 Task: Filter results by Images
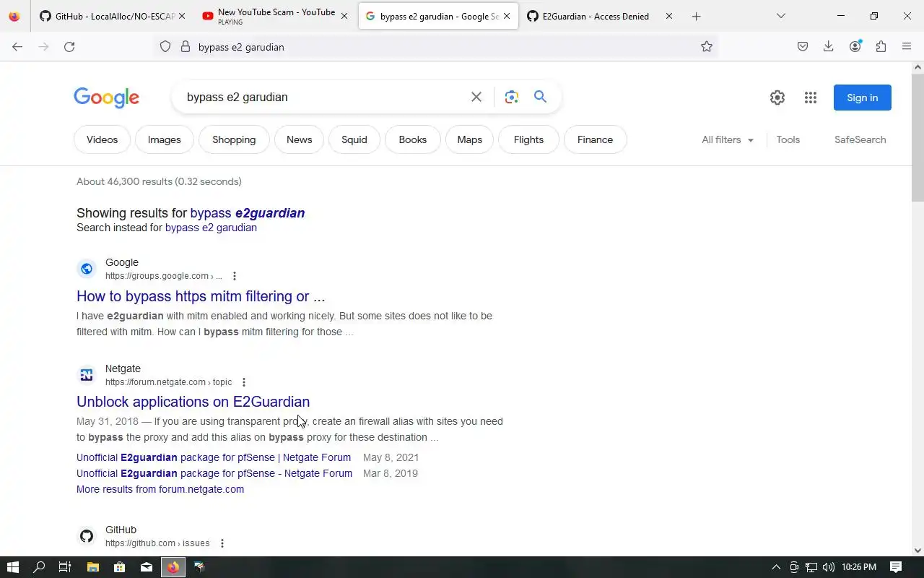pos(165,139)
